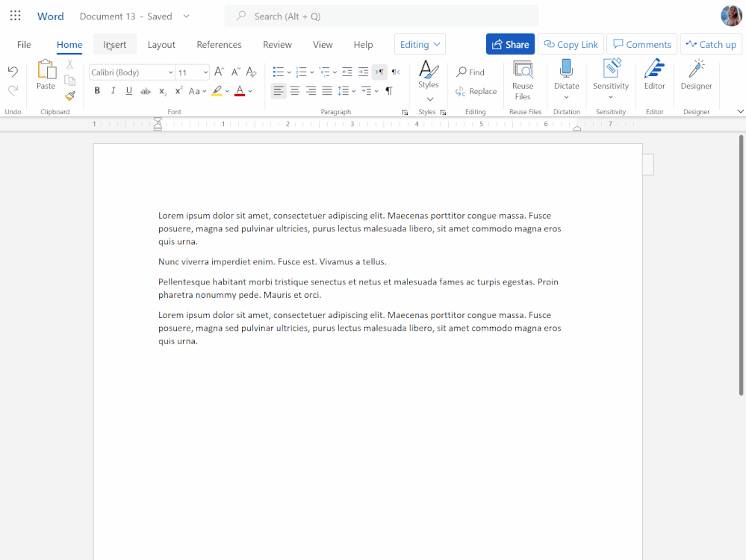Redo the last undone action

pos(13,90)
